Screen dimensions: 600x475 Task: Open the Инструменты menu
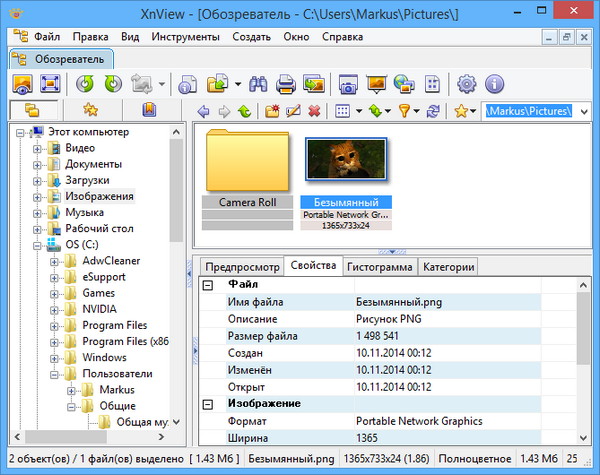(185, 36)
